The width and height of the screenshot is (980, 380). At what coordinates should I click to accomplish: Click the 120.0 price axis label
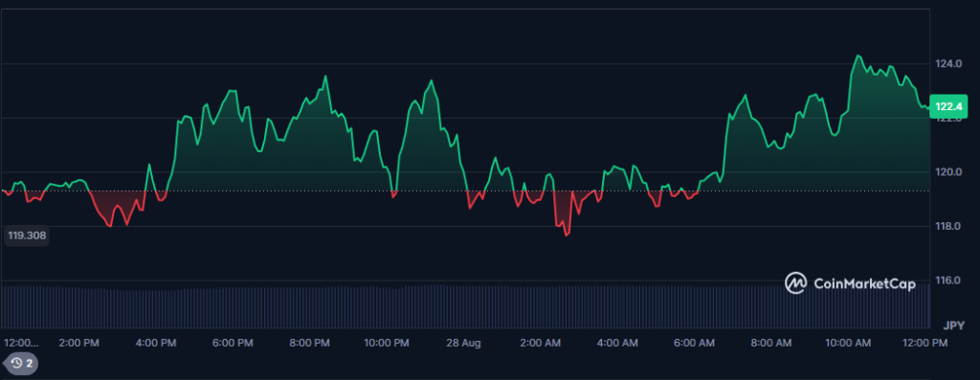pos(948,172)
